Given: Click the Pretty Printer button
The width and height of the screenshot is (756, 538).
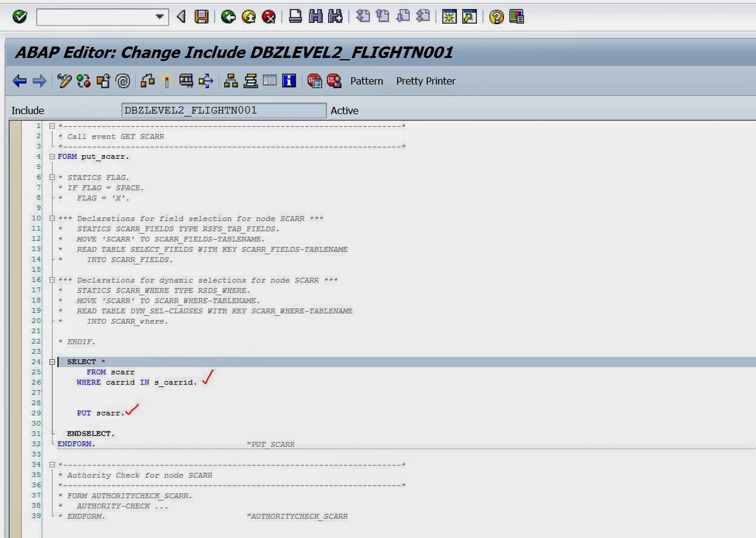Looking at the screenshot, I should point(425,81).
